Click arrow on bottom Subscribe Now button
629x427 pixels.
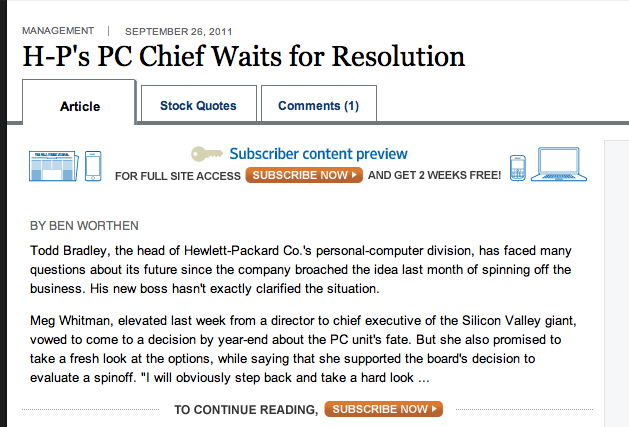(434, 409)
